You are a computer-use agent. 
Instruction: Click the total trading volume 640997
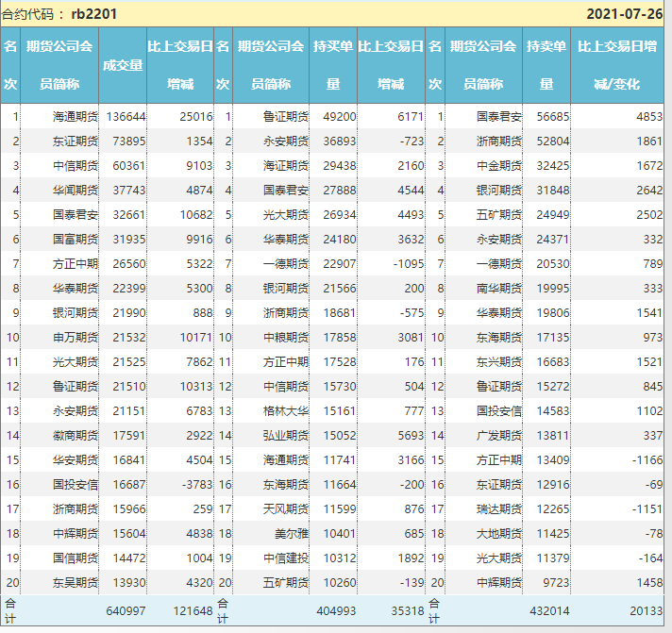tap(126, 611)
